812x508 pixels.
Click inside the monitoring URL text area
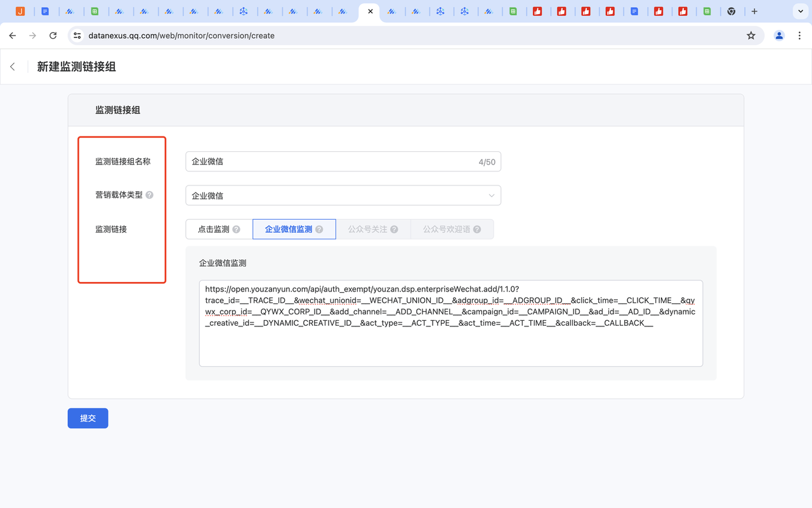click(x=451, y=323)
